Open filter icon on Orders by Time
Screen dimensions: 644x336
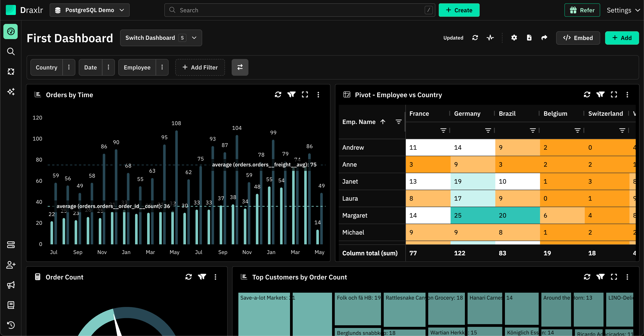click(291, 95)
